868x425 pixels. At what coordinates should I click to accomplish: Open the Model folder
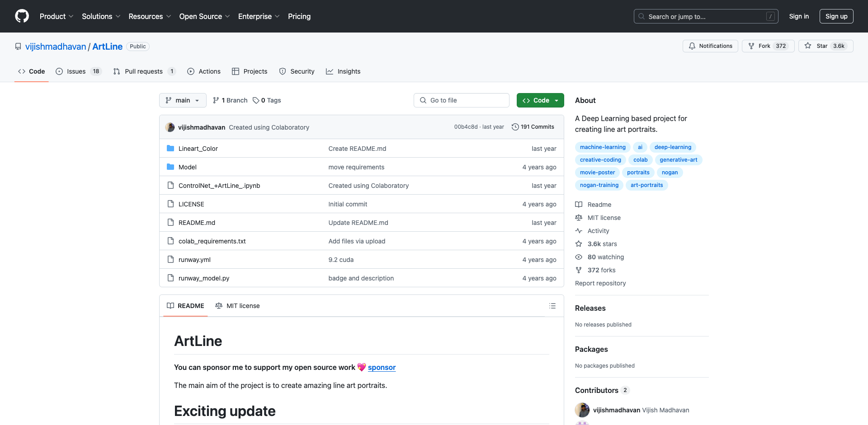tap(188, 167)
